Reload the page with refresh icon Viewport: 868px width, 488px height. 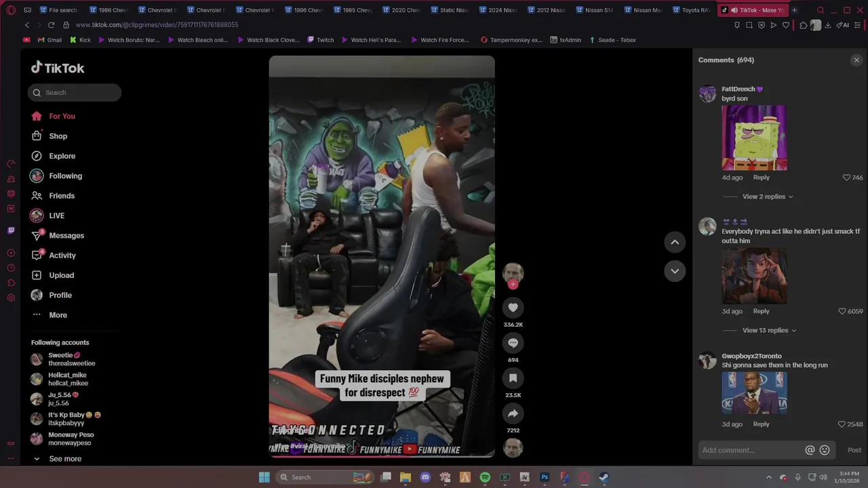pyautogui.click(x=51, y=25)
